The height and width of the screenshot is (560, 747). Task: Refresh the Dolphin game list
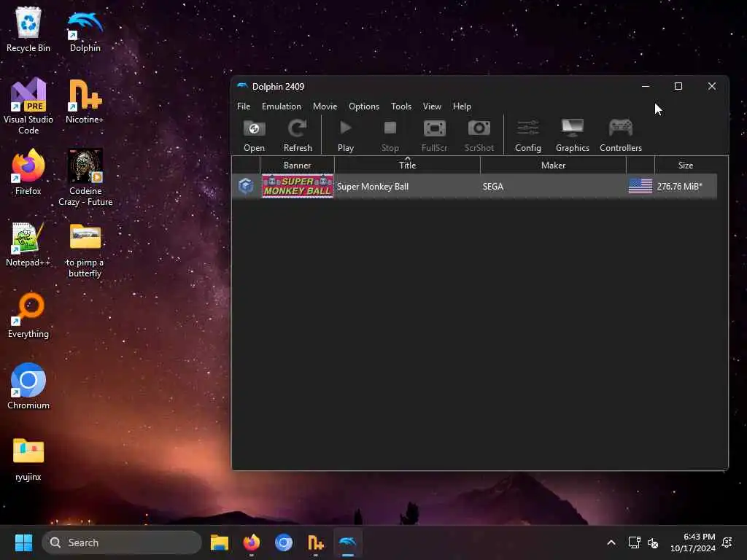pos(298,136)
